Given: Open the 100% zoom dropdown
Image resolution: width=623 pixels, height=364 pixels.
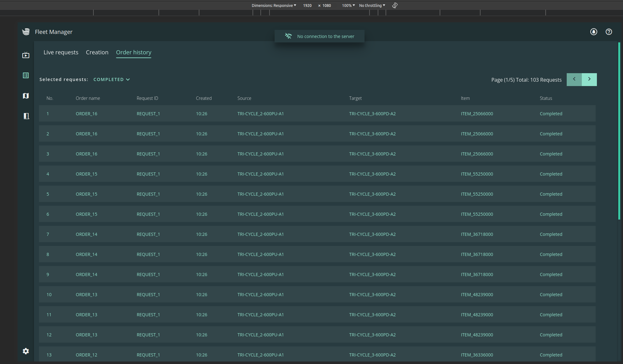Looking at the screenshot, I should [348, 5].
